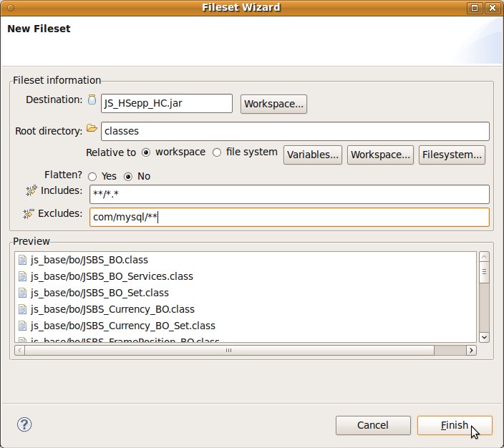The width and height of the screenshot is (504, 448).
Task: Click file icon of JSBS_BO_Set.class
Action: coord(22,293)
